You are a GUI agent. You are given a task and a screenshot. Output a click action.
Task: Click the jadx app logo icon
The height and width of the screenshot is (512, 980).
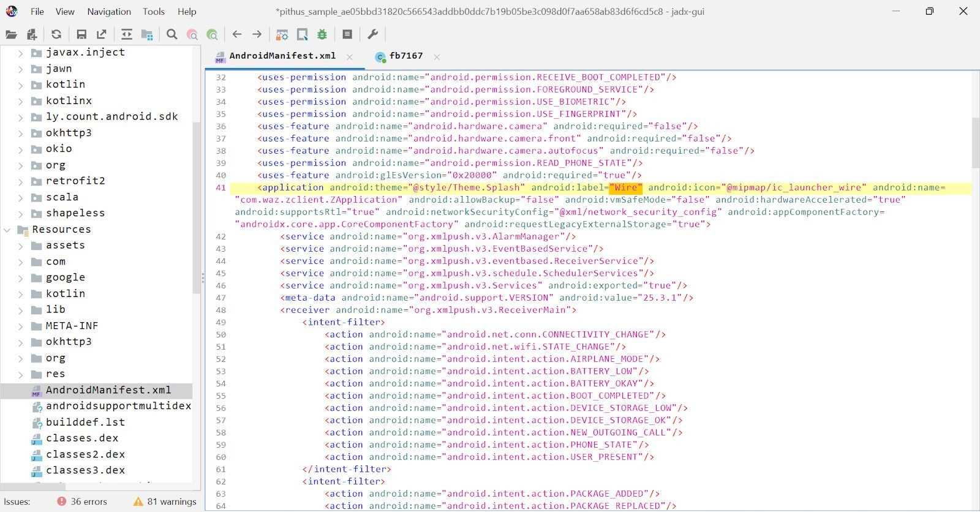tap(12, 11)
